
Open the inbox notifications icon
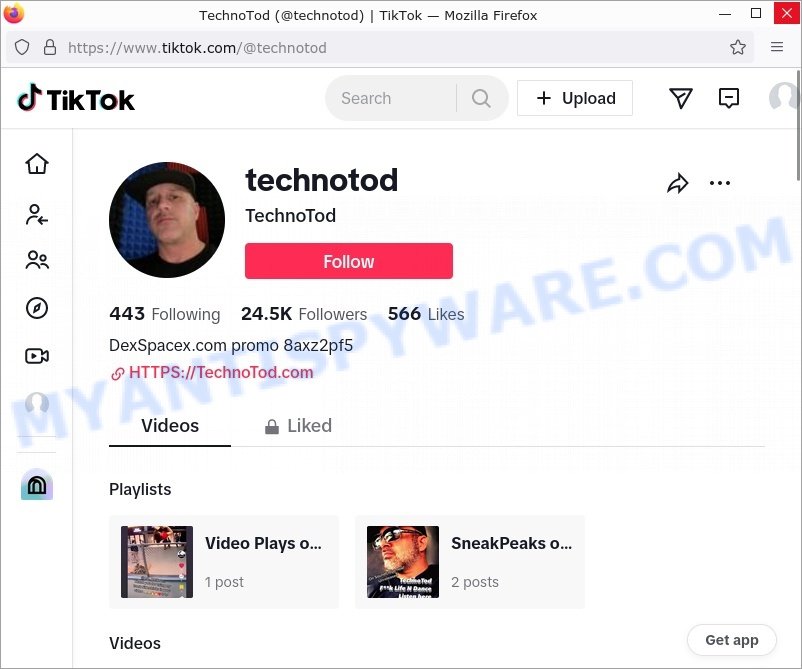tap(728, 98)
